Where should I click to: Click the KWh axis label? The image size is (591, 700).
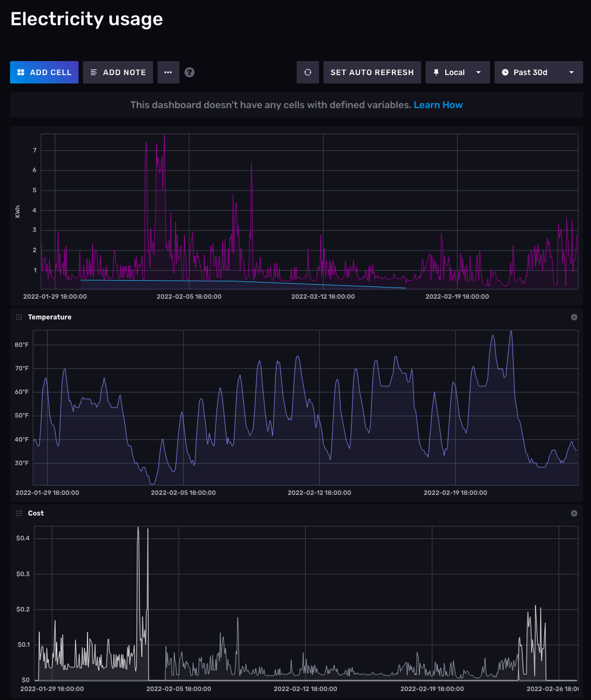point(17,211)
